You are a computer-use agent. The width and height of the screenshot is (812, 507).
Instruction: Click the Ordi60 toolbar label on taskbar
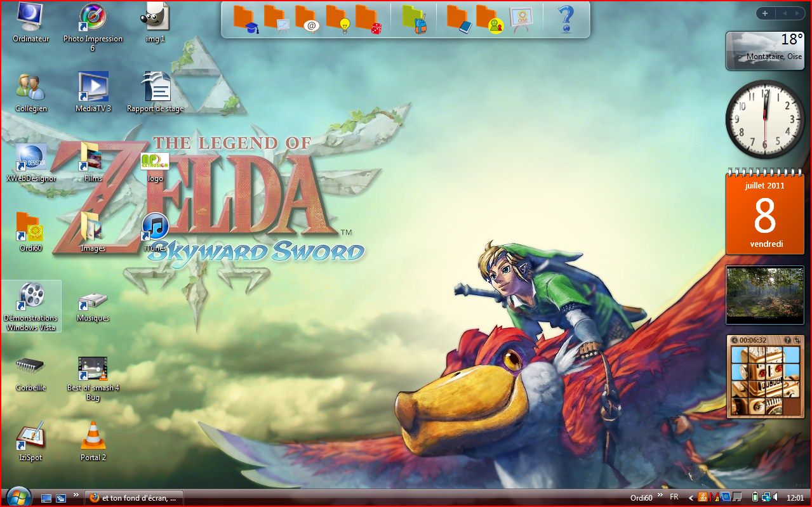[641, 498]
